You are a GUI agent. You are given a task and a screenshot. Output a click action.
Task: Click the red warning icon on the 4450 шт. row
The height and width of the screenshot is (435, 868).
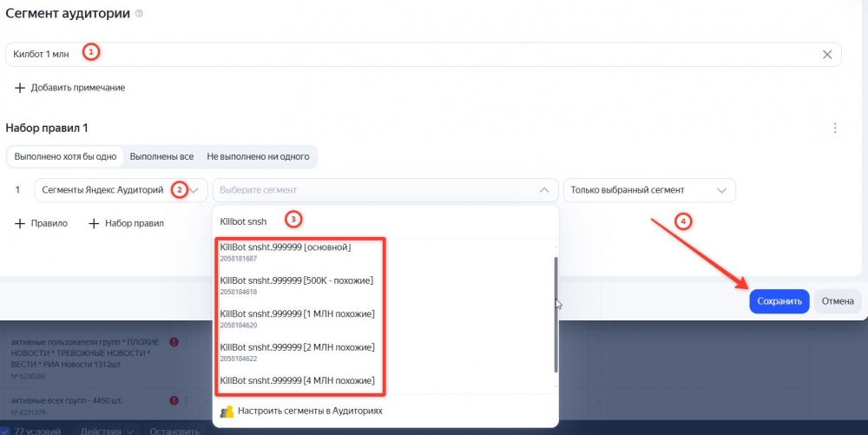tap(174, 400)
